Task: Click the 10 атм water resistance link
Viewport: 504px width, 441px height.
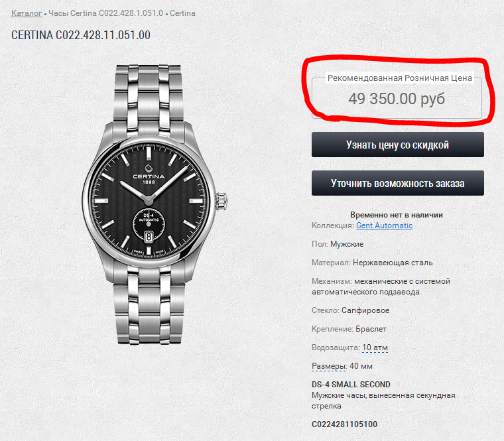Action: pos(375,347)
